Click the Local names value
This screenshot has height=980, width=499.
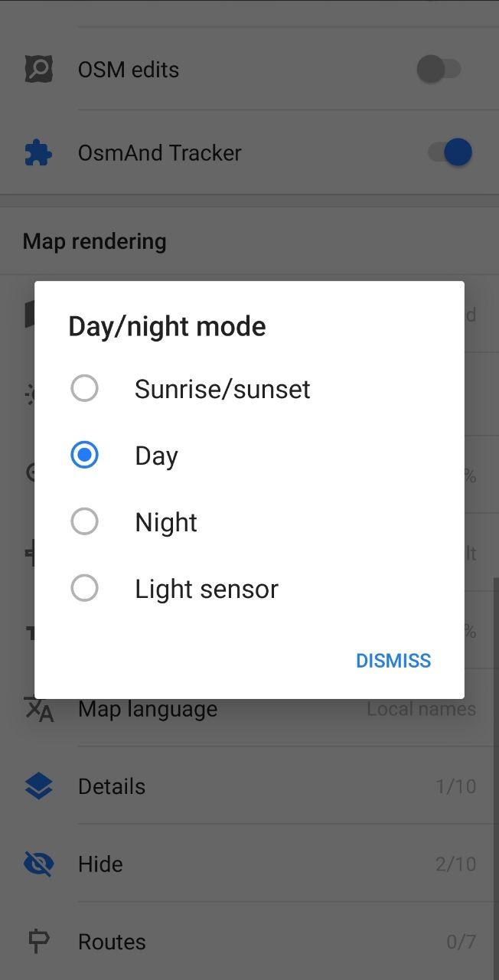pyautogui.click(x=421, y=710)
